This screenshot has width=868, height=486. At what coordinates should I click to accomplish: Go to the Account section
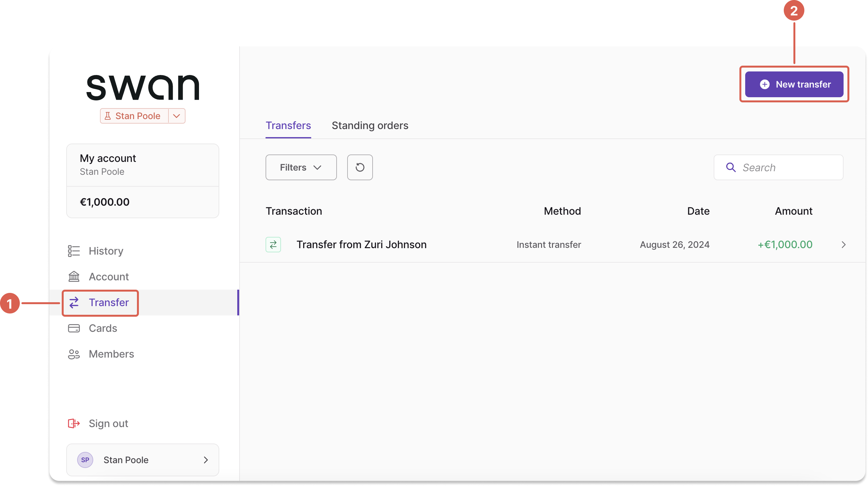(108, 276)
